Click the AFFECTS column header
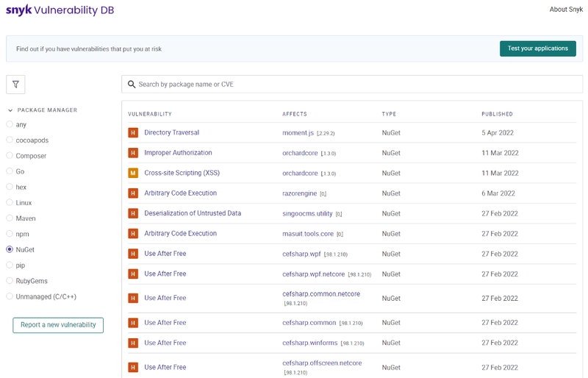Viewport: 588px width, 378px height. pos(295,114)
